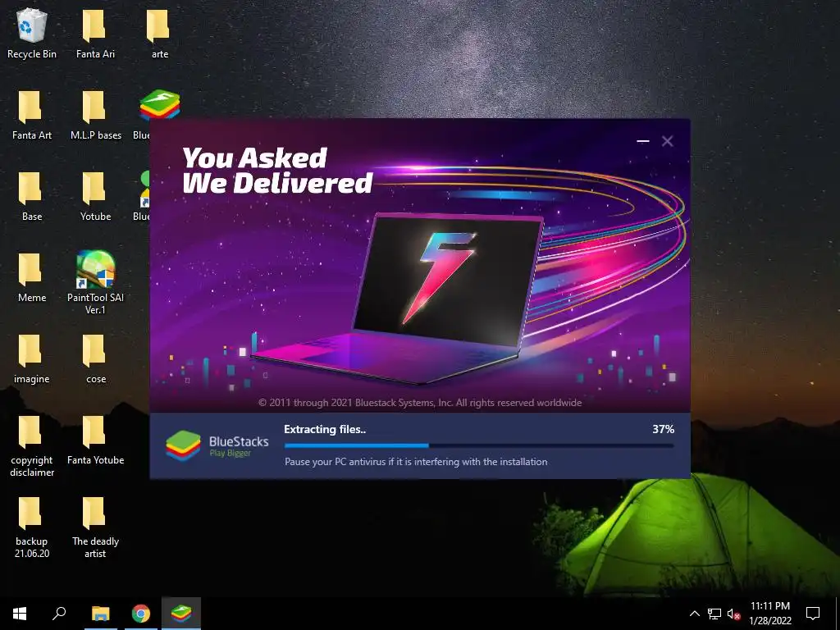Click the Bluestack Systems copyright notice

click(x=419, y=402)
